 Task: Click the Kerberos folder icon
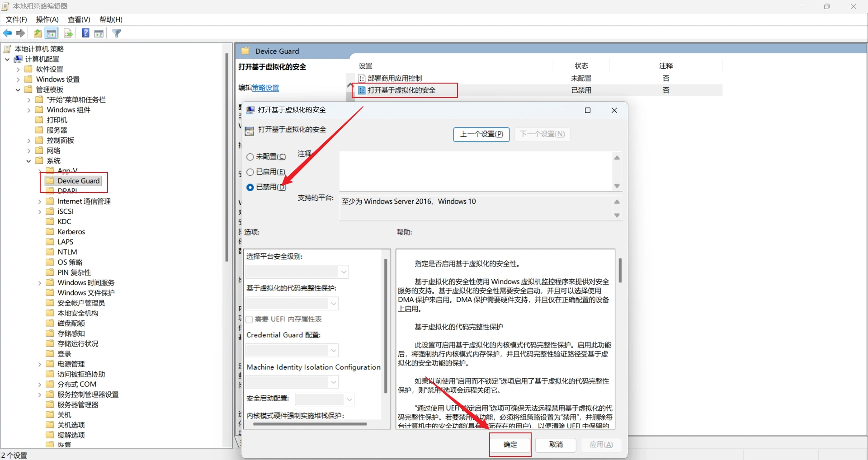[x=50, y=232]
